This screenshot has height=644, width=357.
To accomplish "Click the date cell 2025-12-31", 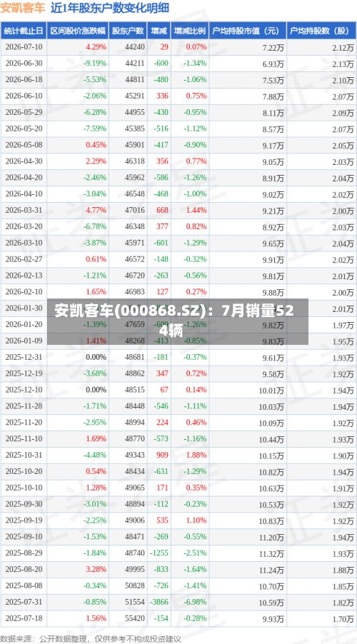I will coord(24,357).
